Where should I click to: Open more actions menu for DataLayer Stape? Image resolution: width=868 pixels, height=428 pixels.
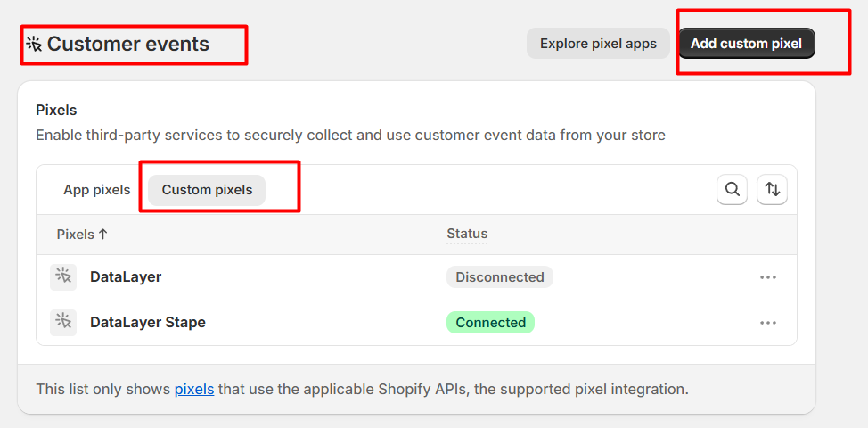tap(768, 323)
